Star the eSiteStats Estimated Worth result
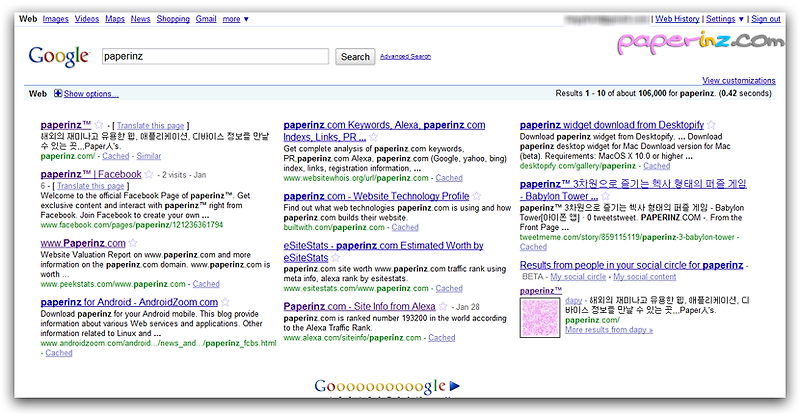 click(x=335, y=257)
